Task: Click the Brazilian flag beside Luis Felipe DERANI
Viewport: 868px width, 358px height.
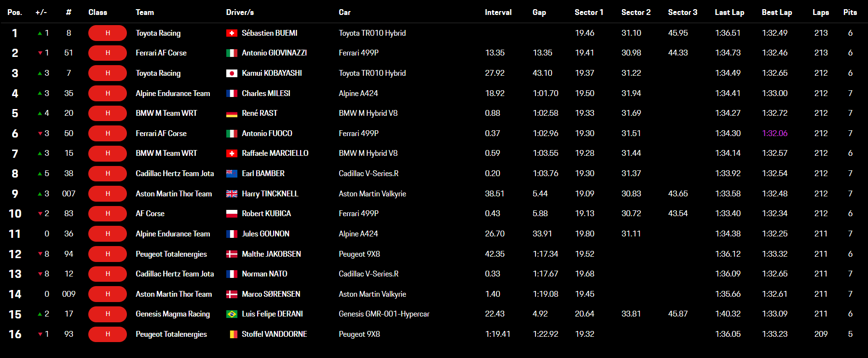Action: click(x=232, y=314)
